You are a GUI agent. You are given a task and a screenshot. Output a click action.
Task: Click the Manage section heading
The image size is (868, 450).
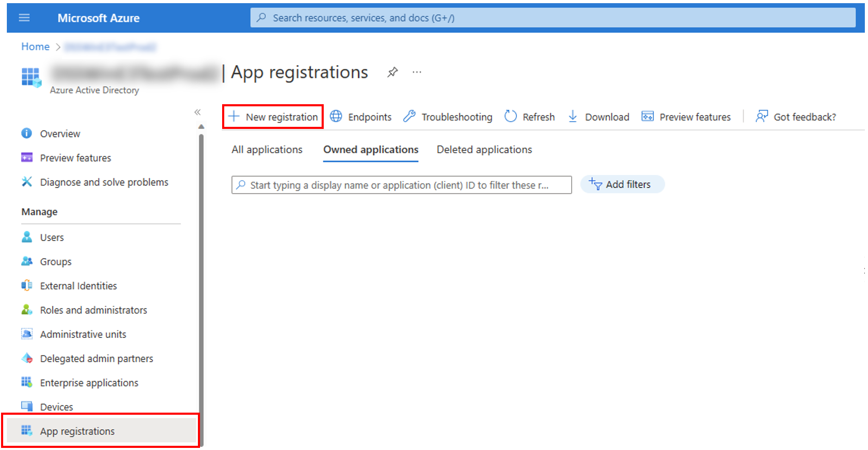pos(39,212)
